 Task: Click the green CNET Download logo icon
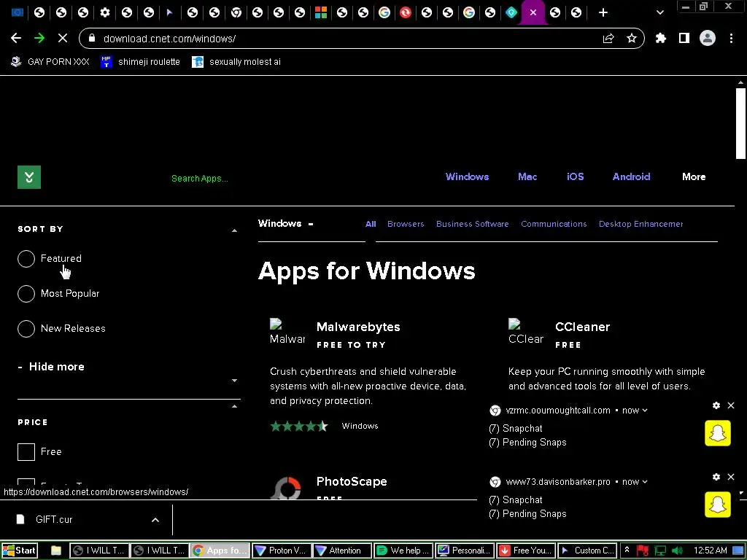(29, 177)
